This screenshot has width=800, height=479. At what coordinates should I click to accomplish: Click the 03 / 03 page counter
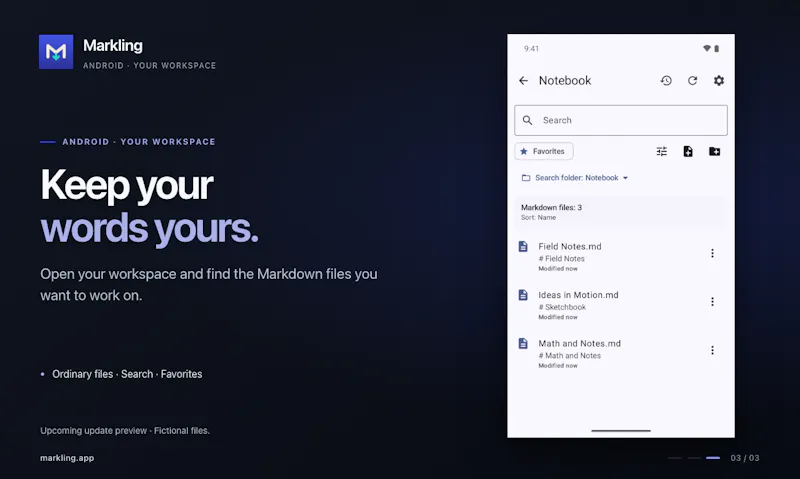pos(745,458)
